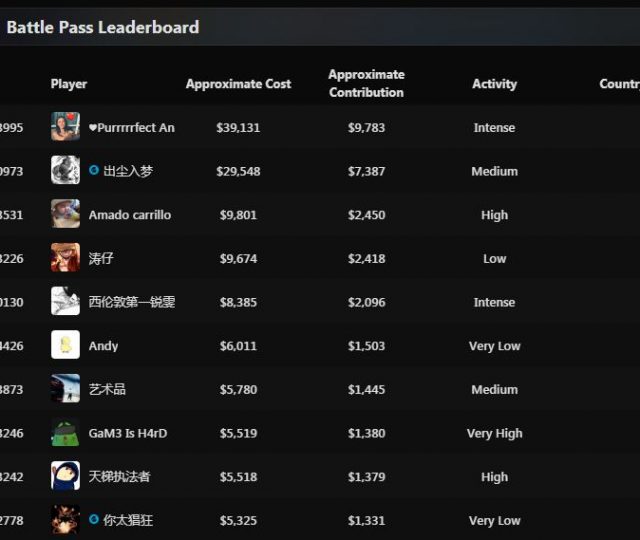Open the player name link Andy
This screenshot has height=540, width=640.
tap(103, 346)
